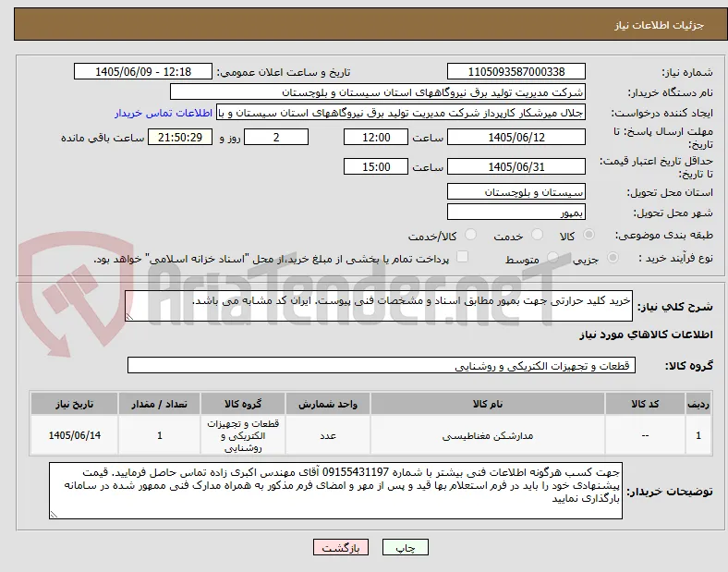Click the request creator field جلال میرشکار
This screenshot has width=728, height=572.
401,113
